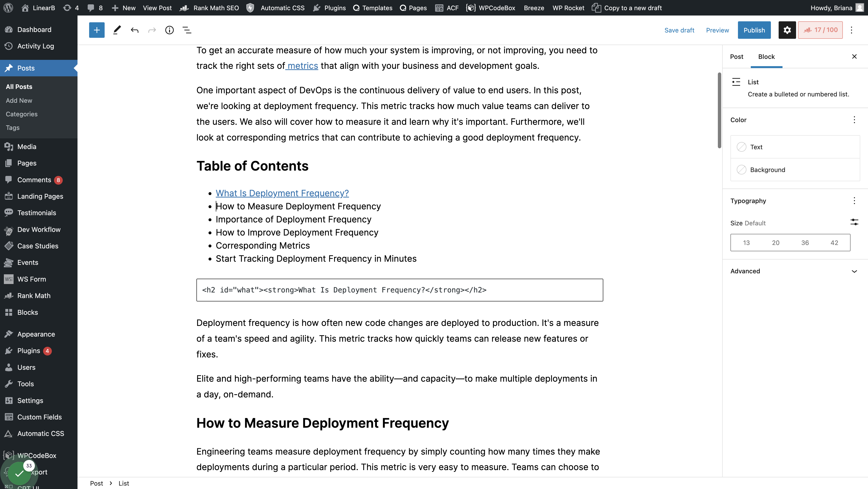The image size is (868, 489).
Task: Open comments bubble showing 8 in admin bar
Action: 95,8
